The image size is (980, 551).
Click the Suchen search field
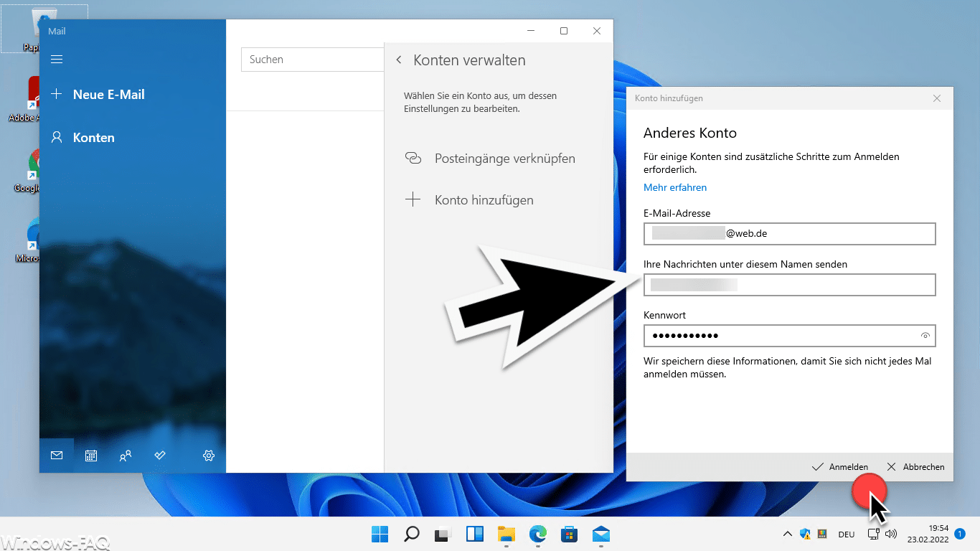click(313, 60)
